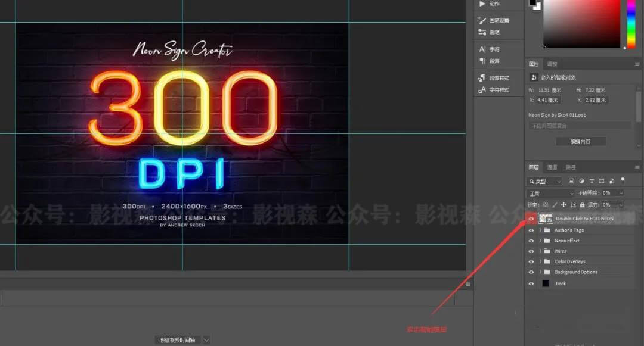The height and width of the screenshot is (346, 644).
Task: Hide the Double Click to EDIT NEON layer
Action: (x=531, y=219)
